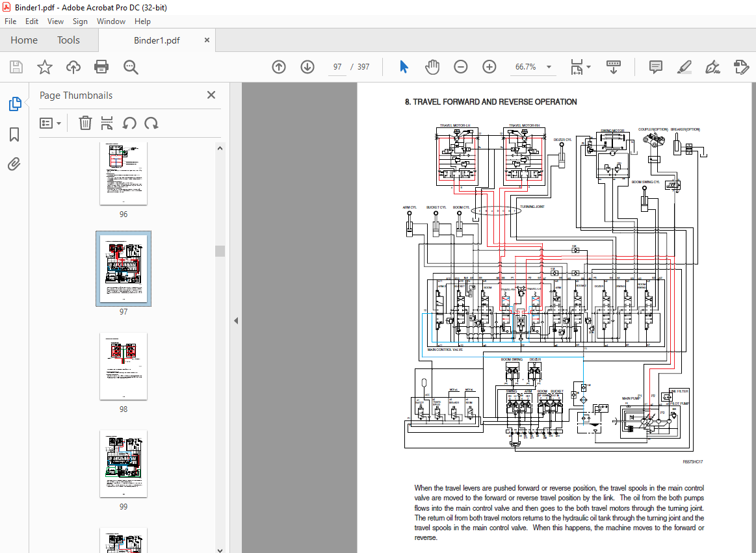The width and height of the screenshot is (756, 553).
Task: Click thumbnail scrollbar up arrow
Action: pyautogui.click(x=220, y=149)
